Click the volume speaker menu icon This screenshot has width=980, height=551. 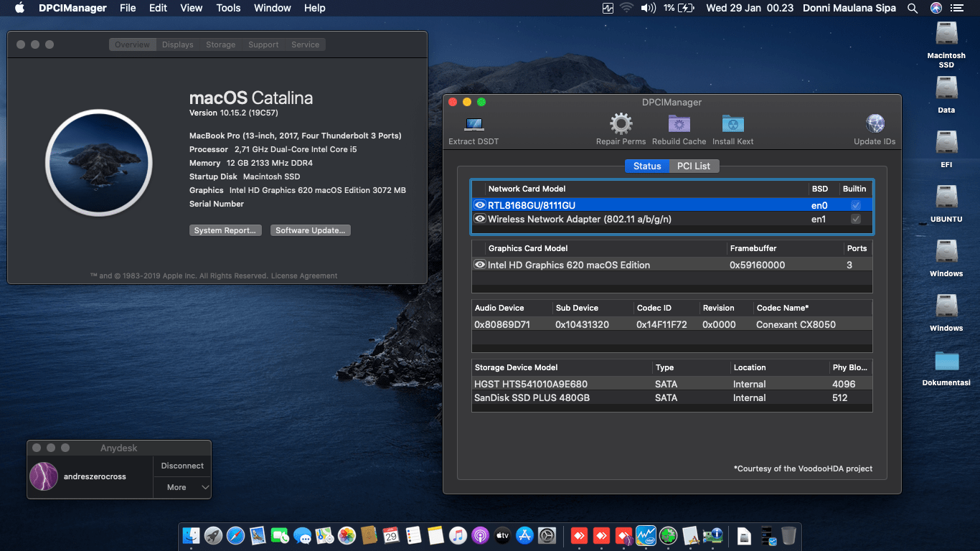(x=648, y=8)
